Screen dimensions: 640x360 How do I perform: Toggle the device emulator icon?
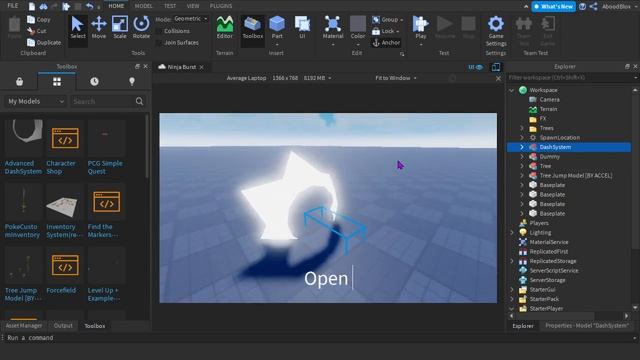coord(496,67)
